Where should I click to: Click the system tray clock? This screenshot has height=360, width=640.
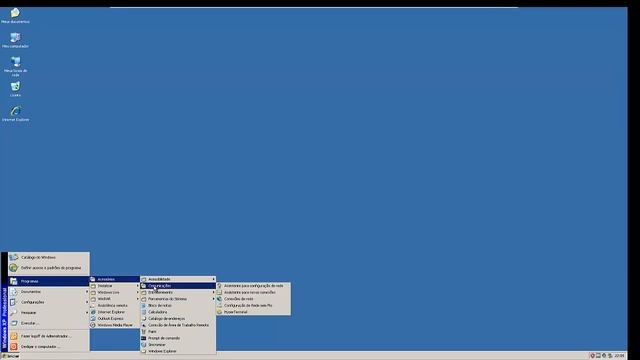pos(620,356)
